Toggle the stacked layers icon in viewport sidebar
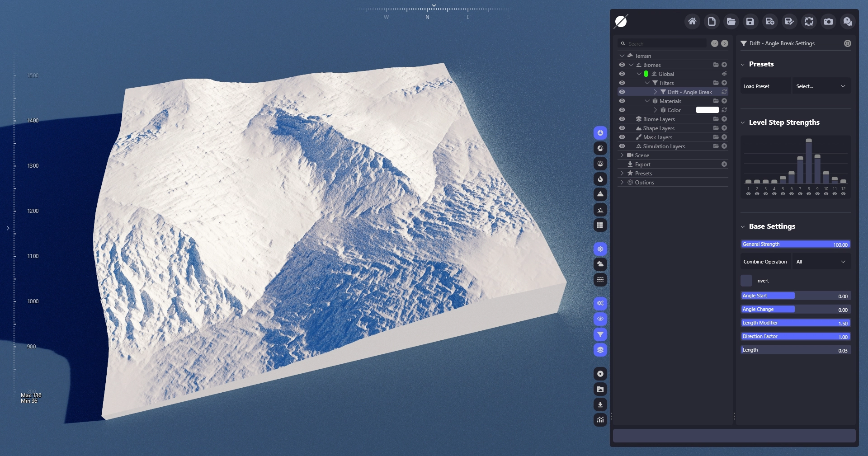This screenshot has height=456, width=868. coord(600,350)
